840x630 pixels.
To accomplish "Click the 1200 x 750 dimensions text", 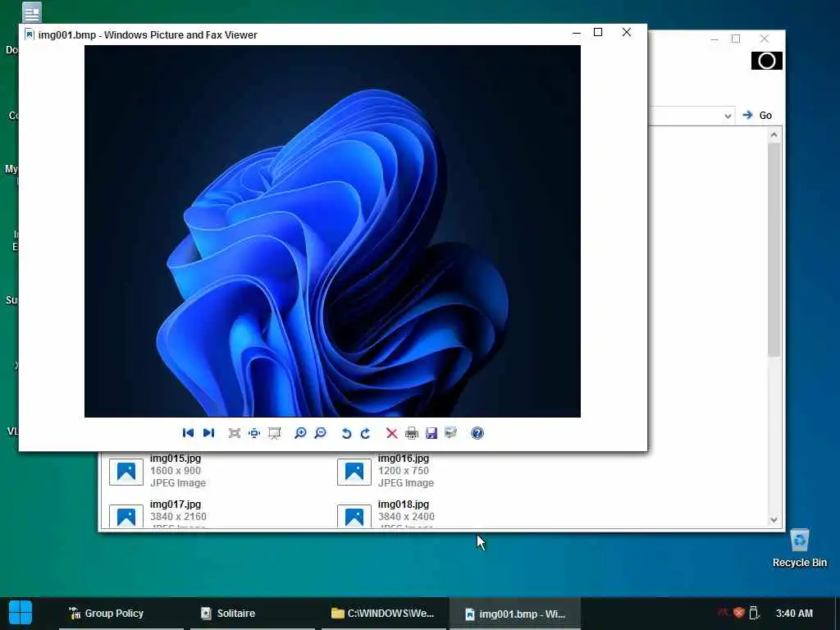I will point(404,470).
